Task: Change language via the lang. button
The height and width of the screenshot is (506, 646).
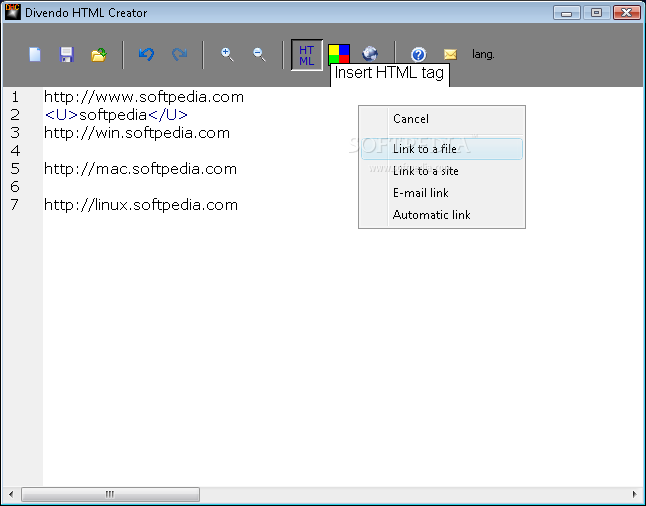Action: (x=483, y=54)
